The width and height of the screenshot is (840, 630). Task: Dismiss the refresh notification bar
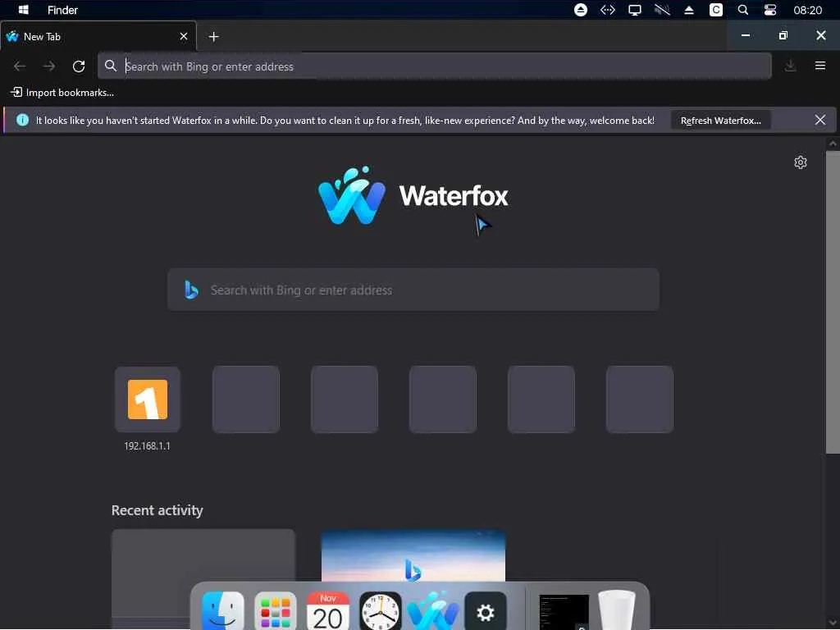click(x=820, y=120)
